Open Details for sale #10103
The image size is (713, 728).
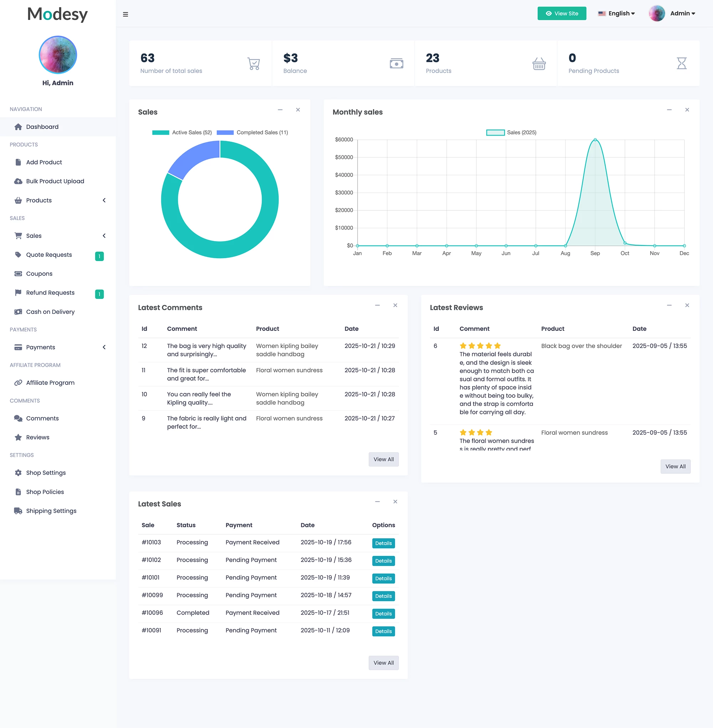(x=383, y=543)
